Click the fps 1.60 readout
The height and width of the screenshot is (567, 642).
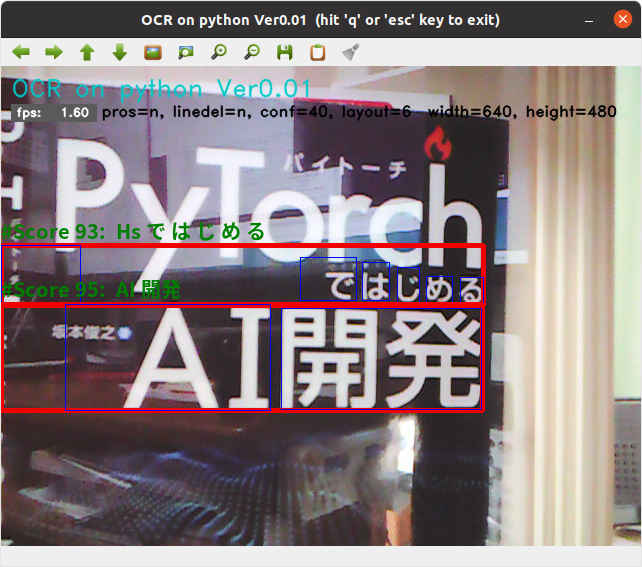54,112
